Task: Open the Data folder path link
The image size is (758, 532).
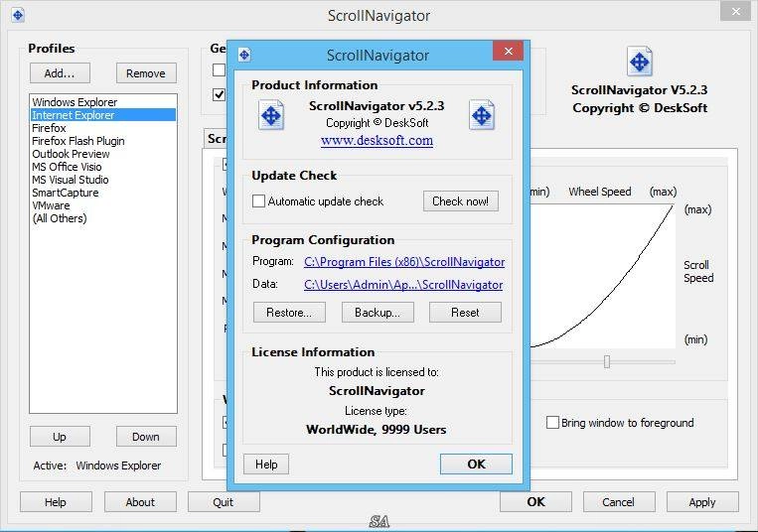Action: [x=403, y=285]
